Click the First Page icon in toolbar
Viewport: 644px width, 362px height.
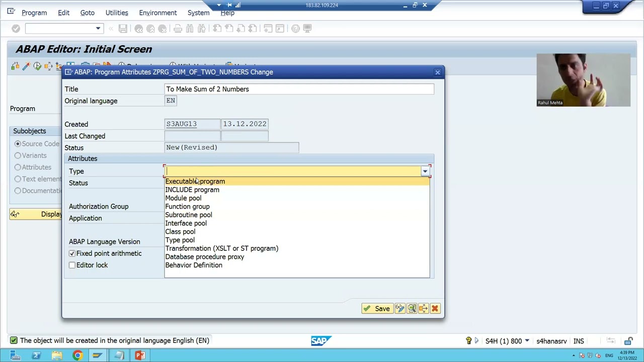(217, 29)
